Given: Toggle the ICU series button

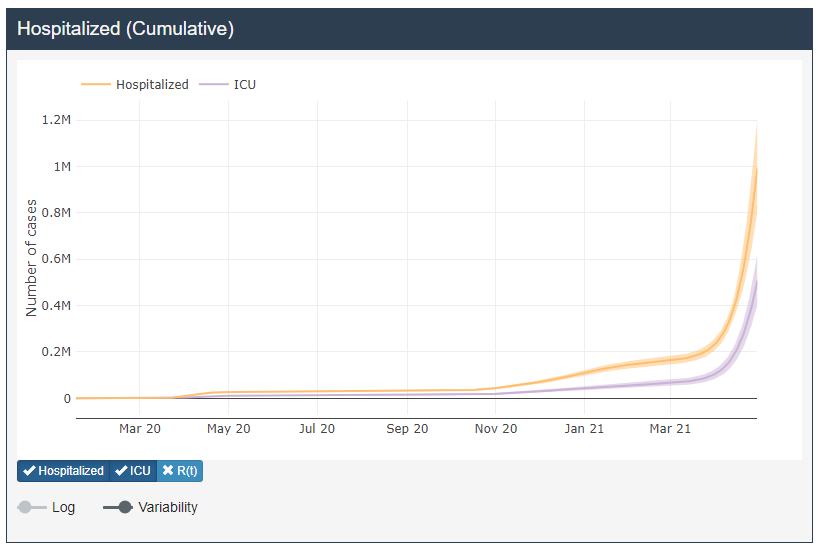Looking at the screenshot, I should tap(132, 471).
